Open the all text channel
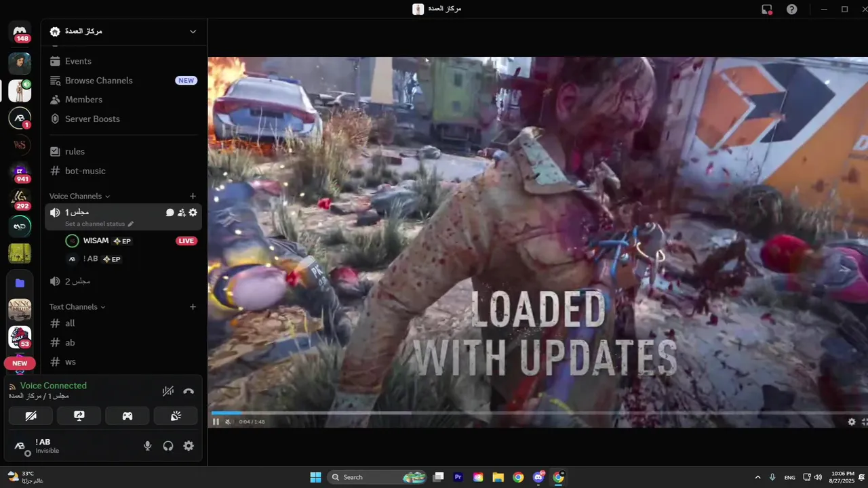Image resolution: width=868 pixels, height=488 pixels. click(x=123, y=323)
